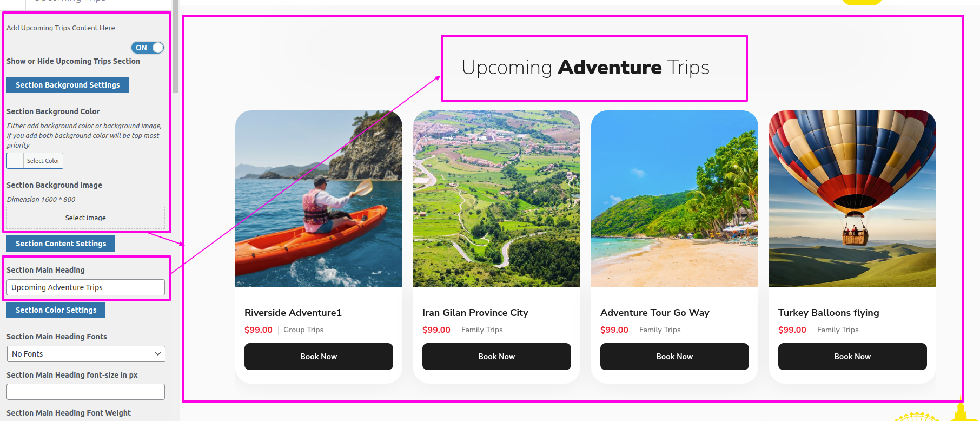Open the Section Color Settings tab
980x421 pixels.
(x=56, y=310)
